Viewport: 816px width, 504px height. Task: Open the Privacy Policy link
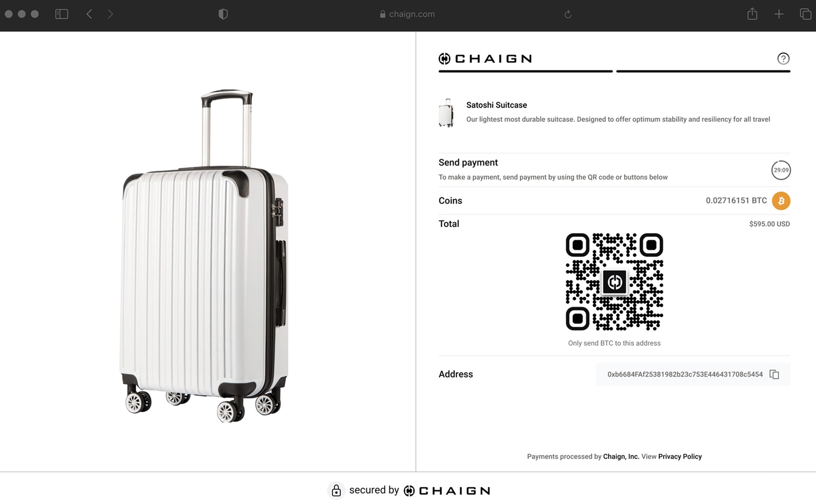pyautogui.click(x=680, y=456)
